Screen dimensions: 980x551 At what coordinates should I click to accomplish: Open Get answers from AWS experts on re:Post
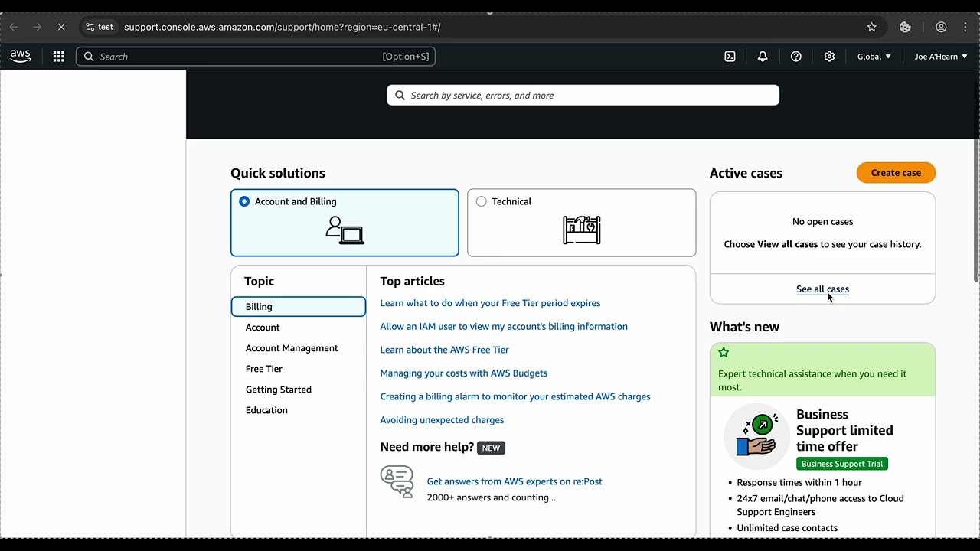pos(514,481)
